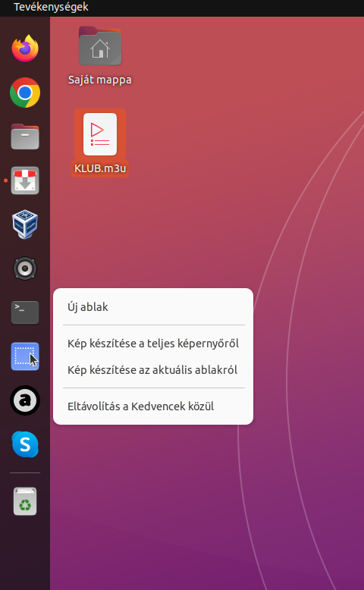Screen dimensions: 364x590
Task: Open the Tevékenységek overview
Action: (x=51, y=7)
